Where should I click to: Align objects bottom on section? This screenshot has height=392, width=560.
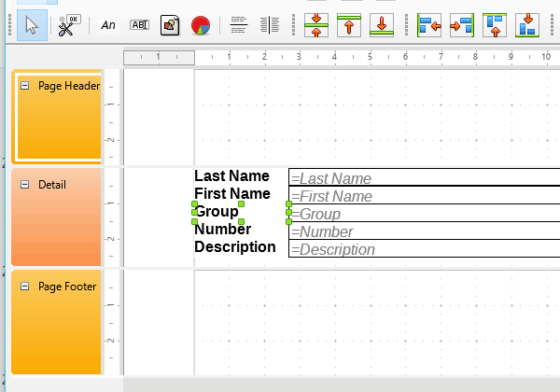(x=527, y=25)
